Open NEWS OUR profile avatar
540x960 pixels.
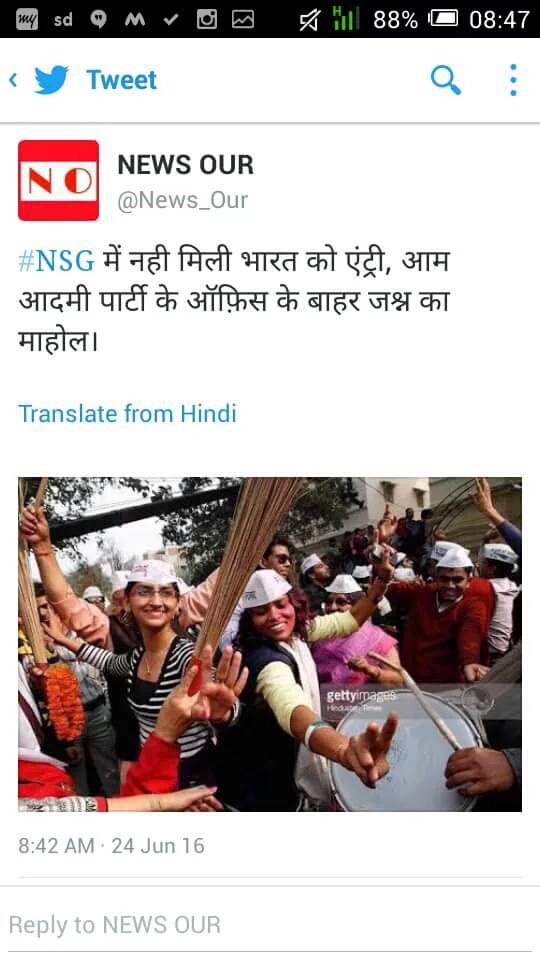pos(58,180)
